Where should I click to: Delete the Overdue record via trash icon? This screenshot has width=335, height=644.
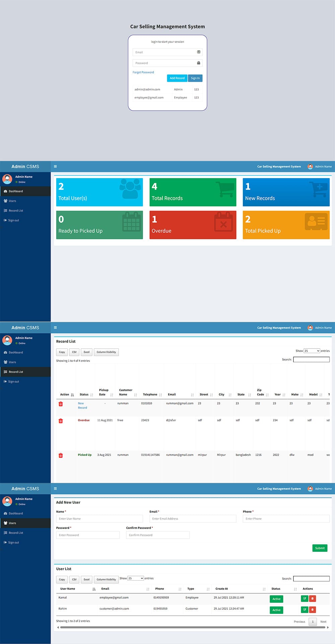pos(61,421)
